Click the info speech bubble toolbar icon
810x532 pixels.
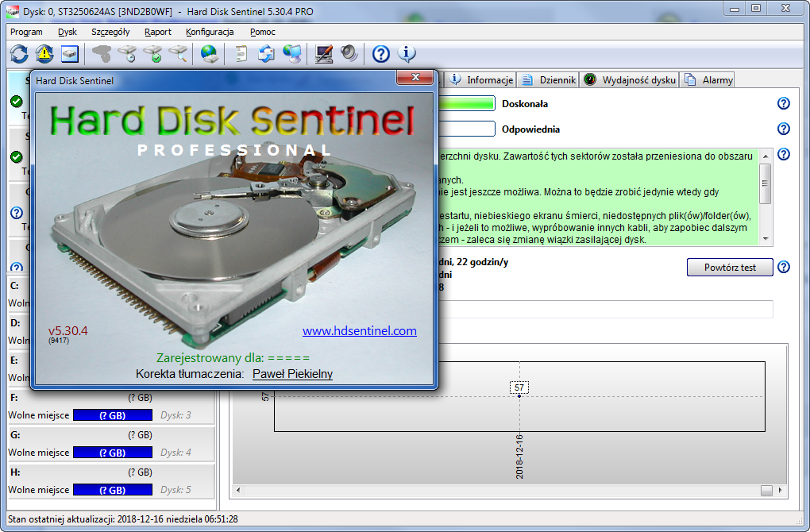tap(407, 54)
